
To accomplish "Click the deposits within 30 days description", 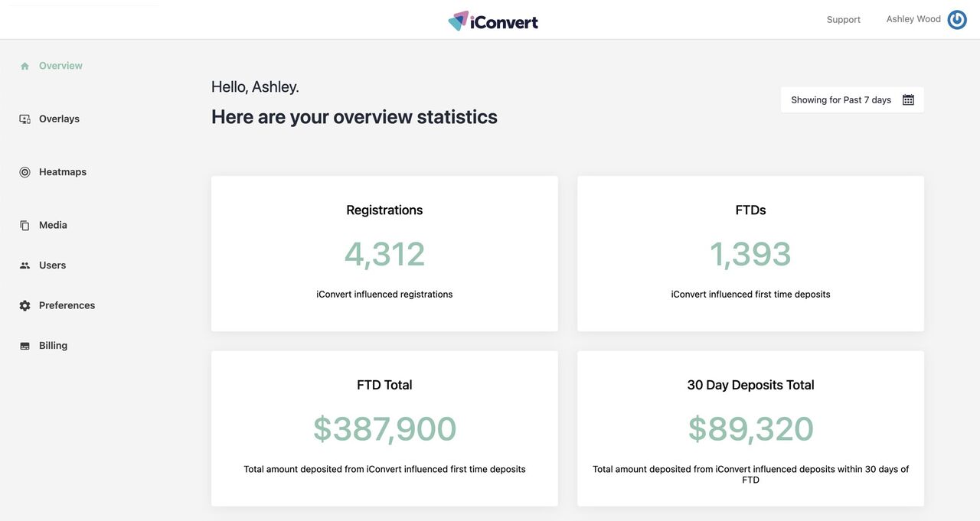I will (750, 474).
